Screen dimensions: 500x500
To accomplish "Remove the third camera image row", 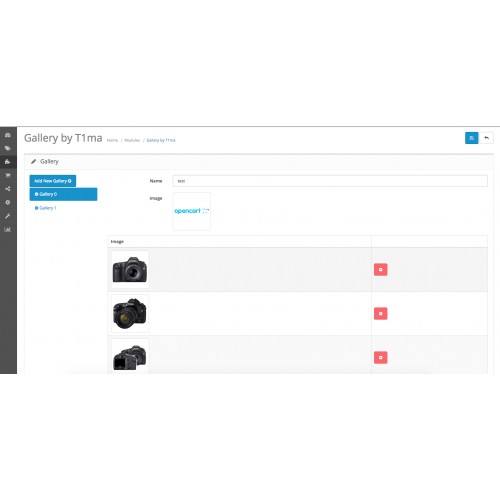I will pyautogui.click(x=381, y=358).
